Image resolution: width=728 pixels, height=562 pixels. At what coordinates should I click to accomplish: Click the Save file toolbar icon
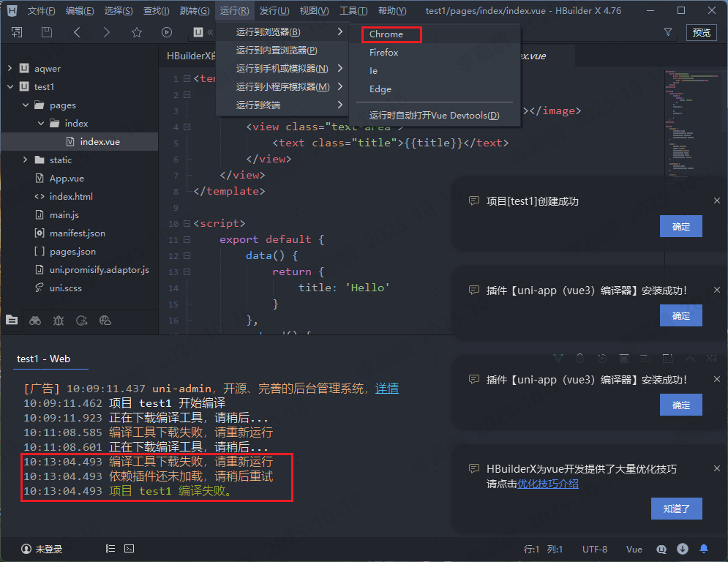47,32
